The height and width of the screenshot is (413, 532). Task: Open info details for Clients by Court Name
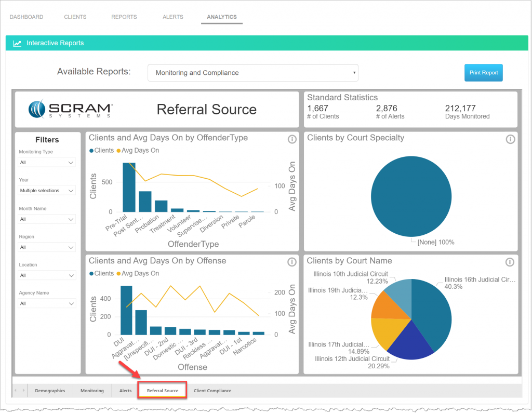pos(510,262)
